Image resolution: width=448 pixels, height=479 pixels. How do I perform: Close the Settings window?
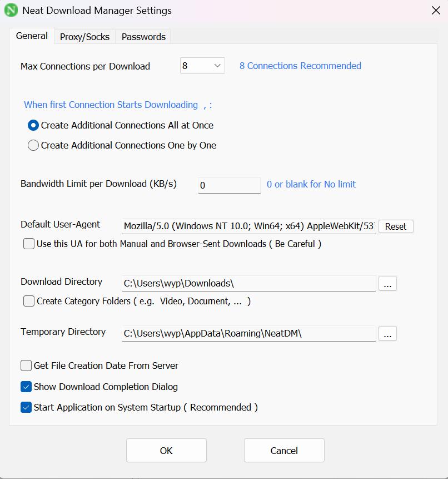tap(436, 11)
